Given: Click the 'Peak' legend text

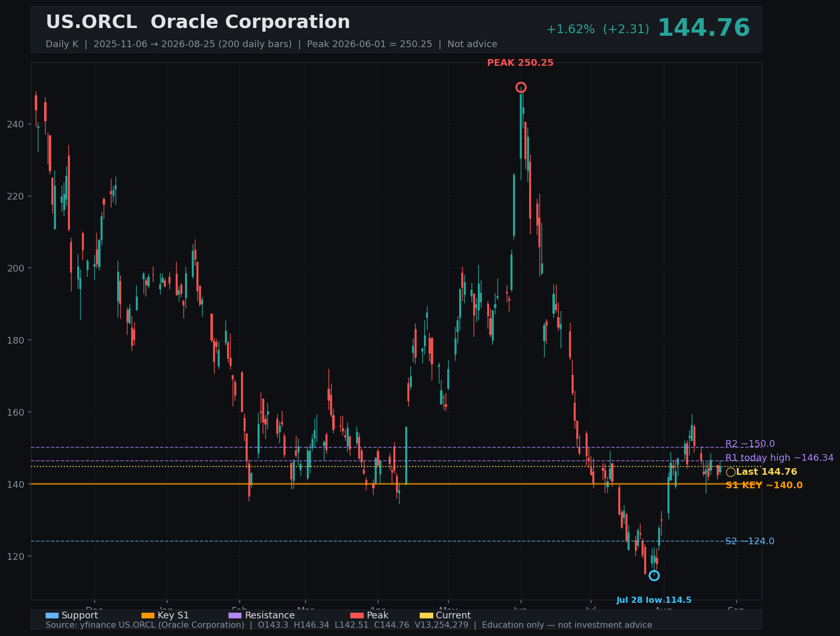Looking at the screenshot, I should click(x=378, y=616).
